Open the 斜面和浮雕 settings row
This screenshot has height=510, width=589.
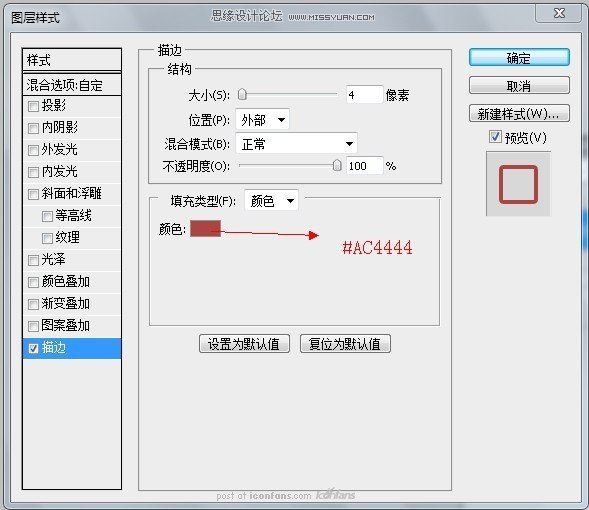tap(72, 194)
